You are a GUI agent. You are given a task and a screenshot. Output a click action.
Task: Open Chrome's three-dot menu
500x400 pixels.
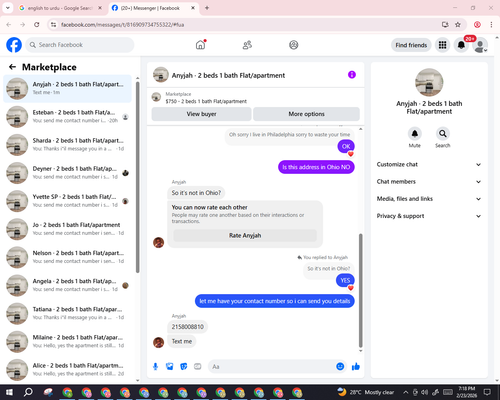(x=491, y=25)
